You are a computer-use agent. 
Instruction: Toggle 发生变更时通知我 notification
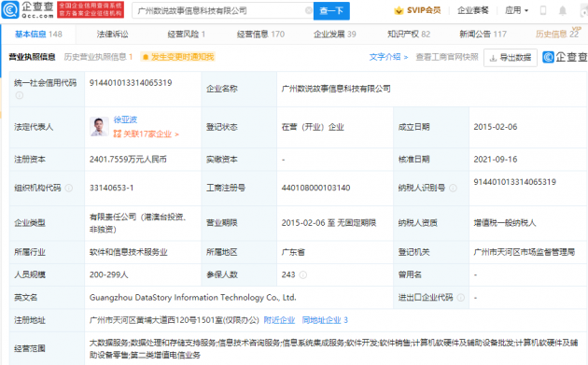(x=177, y=57)
